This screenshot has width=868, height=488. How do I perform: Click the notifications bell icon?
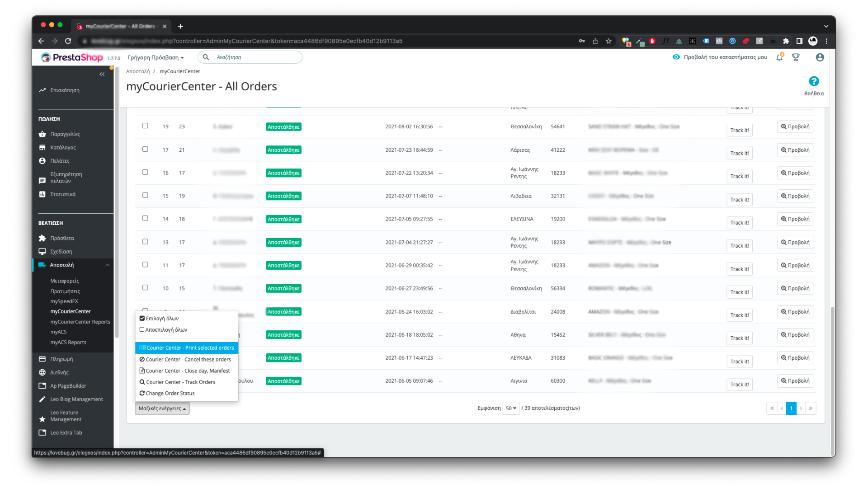pos(779,57)
